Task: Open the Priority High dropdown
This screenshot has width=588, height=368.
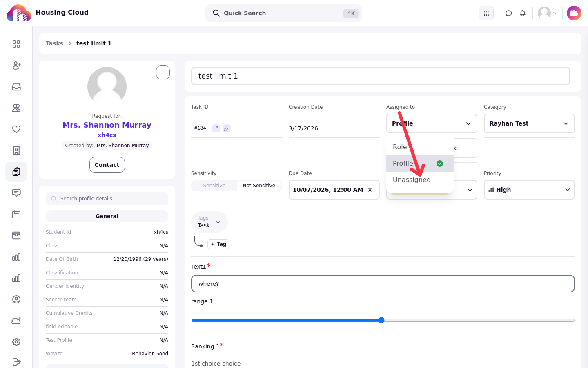Action: pyautogui.click(x=529, y=190)
